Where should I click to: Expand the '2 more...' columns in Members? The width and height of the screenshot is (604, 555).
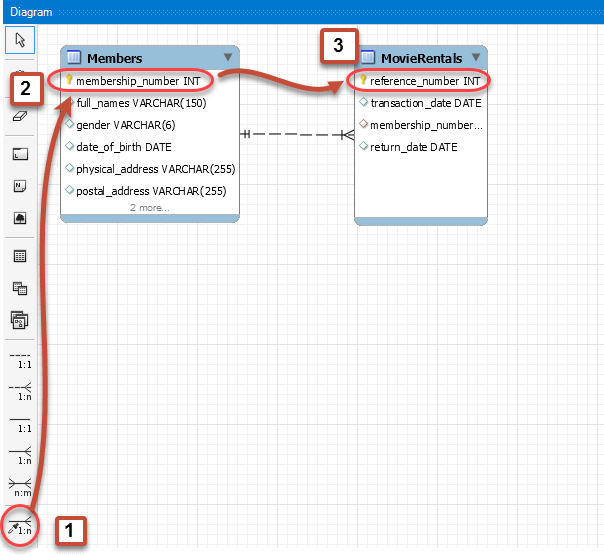click(x=149, y=208)
